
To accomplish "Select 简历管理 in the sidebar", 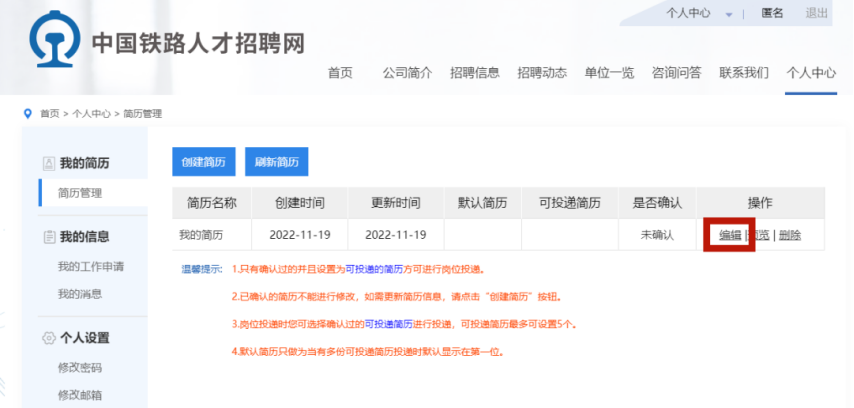I will tap(80, 193).
